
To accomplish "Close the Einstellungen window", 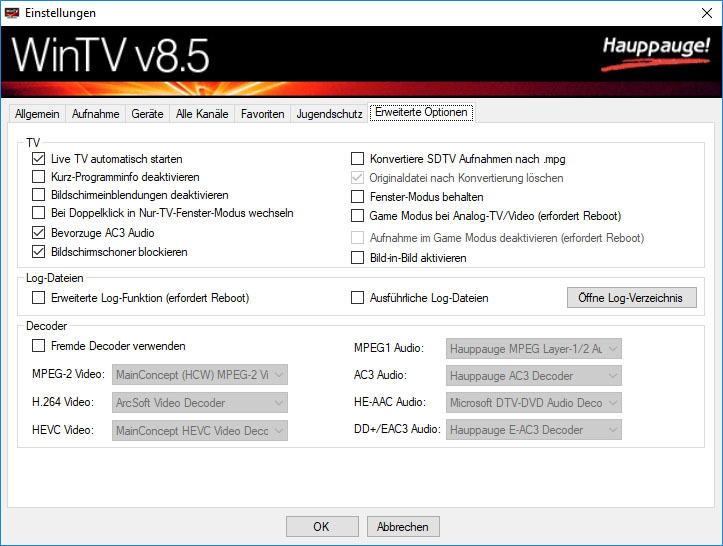I will [706, 13].
